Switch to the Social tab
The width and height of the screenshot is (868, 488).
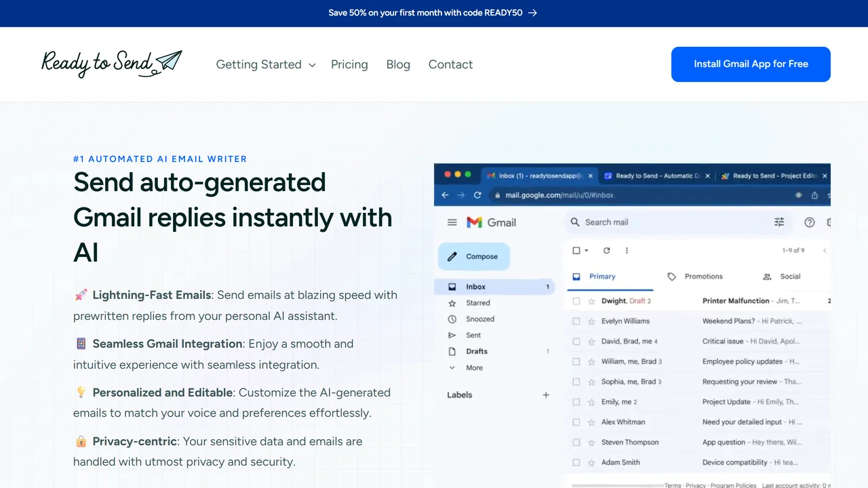click(782, 277)
